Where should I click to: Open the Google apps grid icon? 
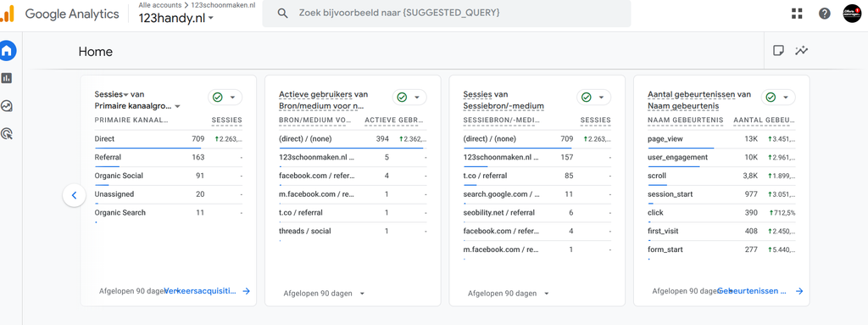tap(797, 14)
